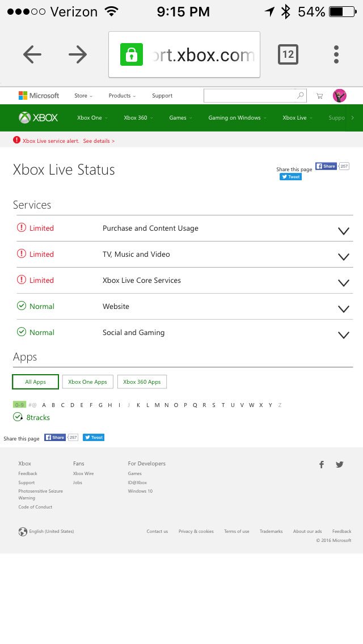Open the Xbox Live menu

(x=297, y=117)
